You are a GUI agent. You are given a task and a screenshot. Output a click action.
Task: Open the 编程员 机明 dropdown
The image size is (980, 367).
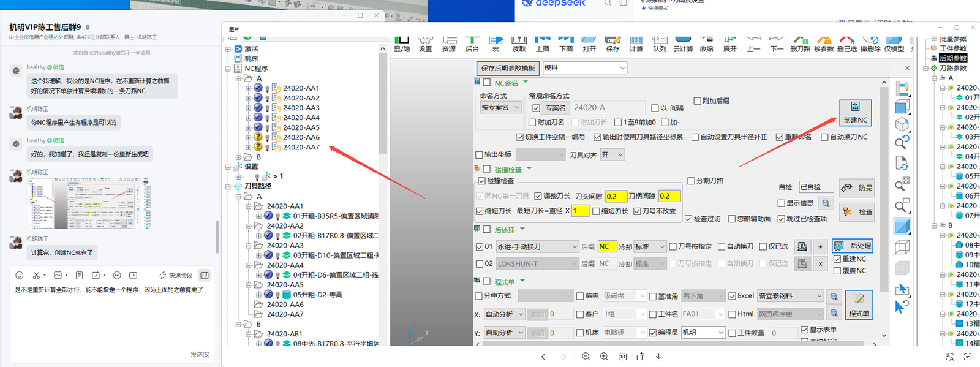tap(703, 332)
